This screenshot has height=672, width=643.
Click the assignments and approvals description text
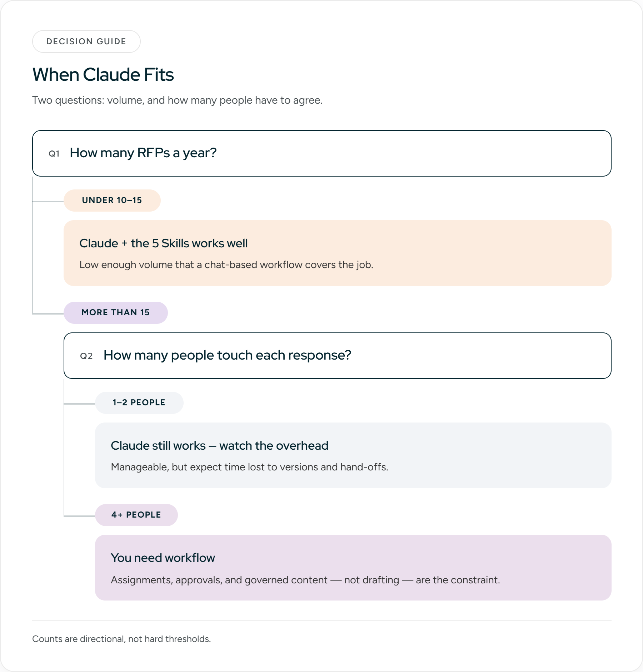coord(305,580)
